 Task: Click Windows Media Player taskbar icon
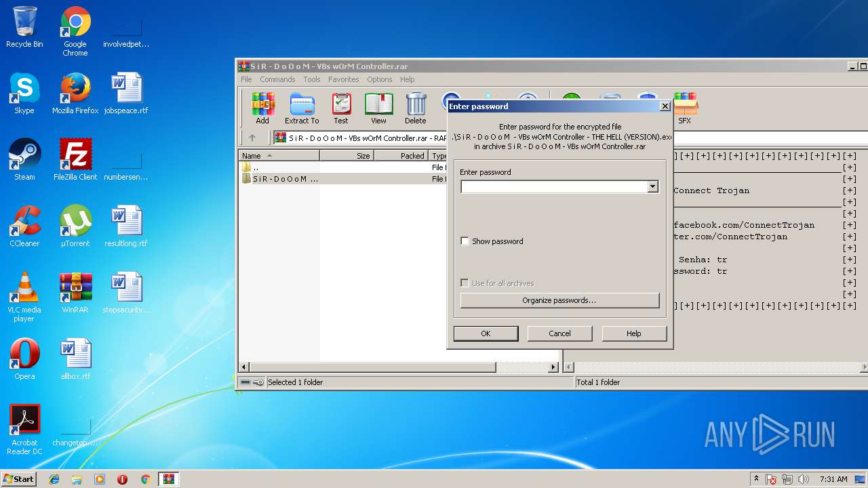click(x=100, y=479)
